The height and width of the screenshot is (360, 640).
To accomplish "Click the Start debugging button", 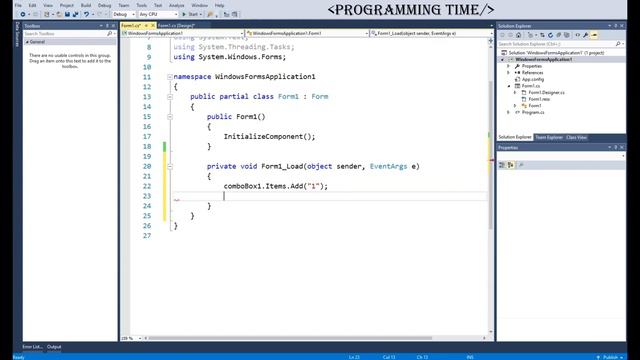I will 191,14.
